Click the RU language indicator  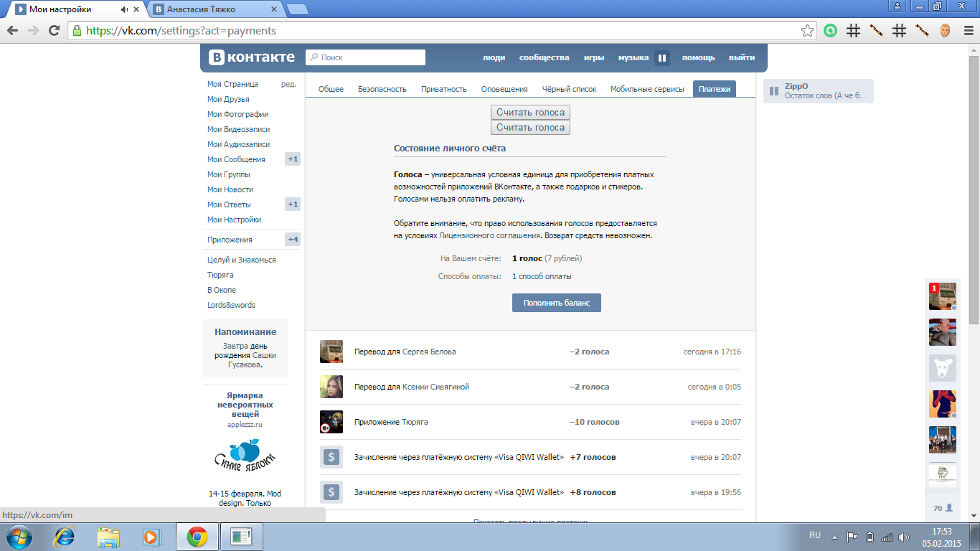(x=815, y=535)
